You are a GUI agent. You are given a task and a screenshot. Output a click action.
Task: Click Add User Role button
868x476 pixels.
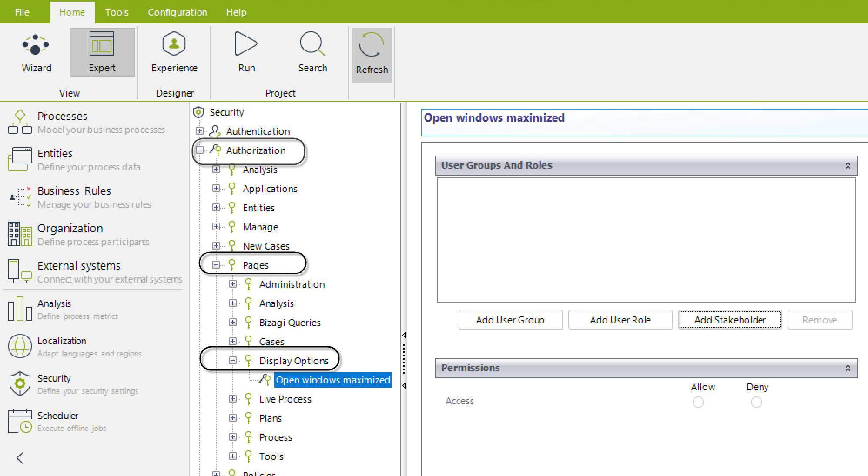[x=620, y=320]
